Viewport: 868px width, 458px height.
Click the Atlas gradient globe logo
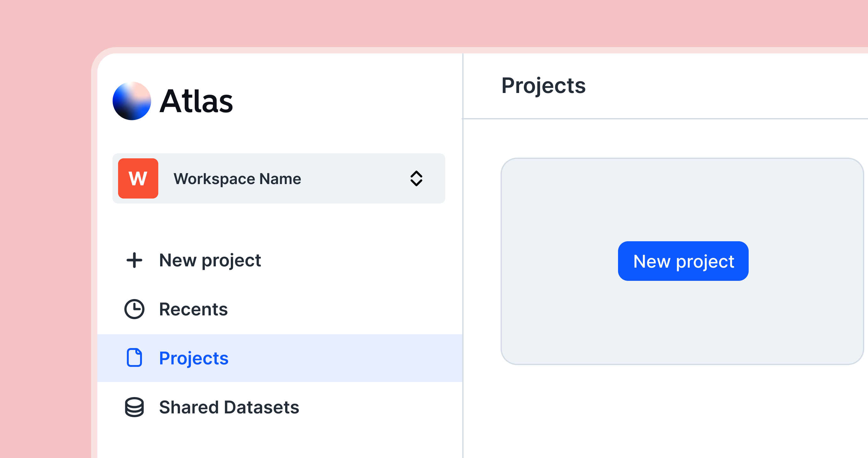tap(132, 101)
